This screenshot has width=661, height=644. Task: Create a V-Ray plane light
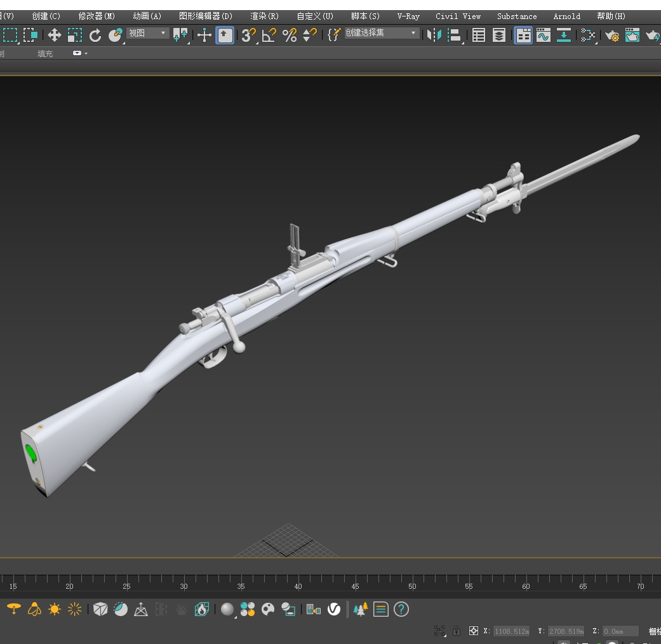tap(14, 609)
